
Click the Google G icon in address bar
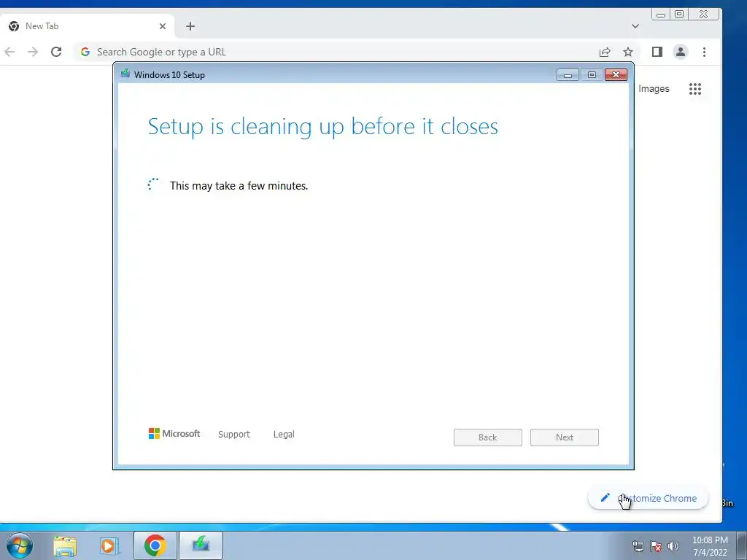click(x=85, y=52)
